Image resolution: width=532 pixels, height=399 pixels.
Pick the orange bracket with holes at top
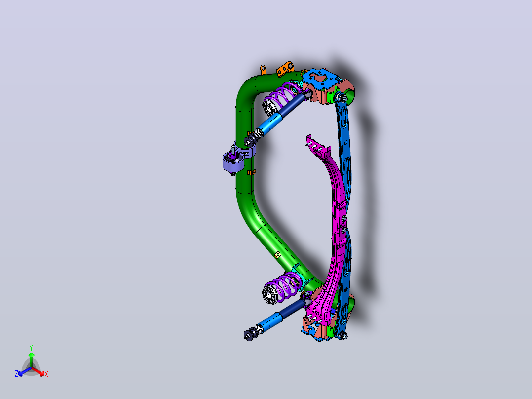coord(285,68)
